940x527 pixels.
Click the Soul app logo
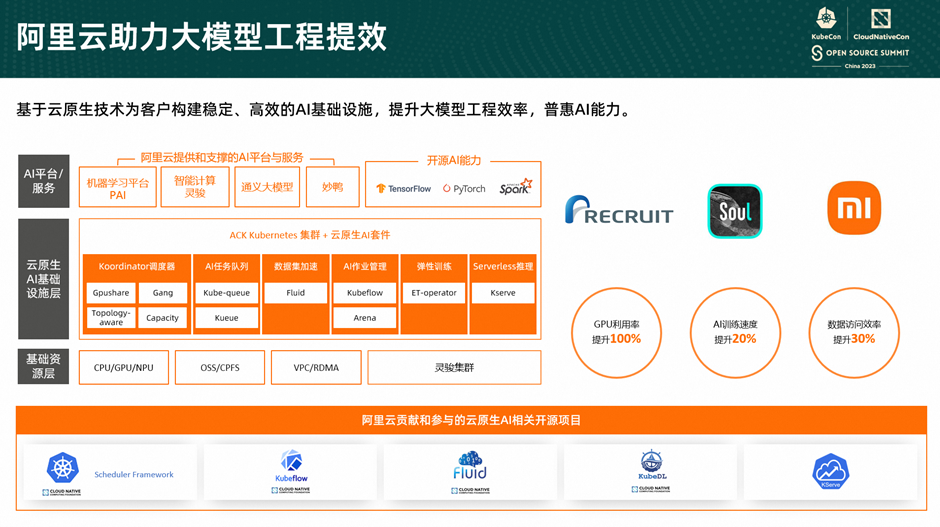(735, 211)
